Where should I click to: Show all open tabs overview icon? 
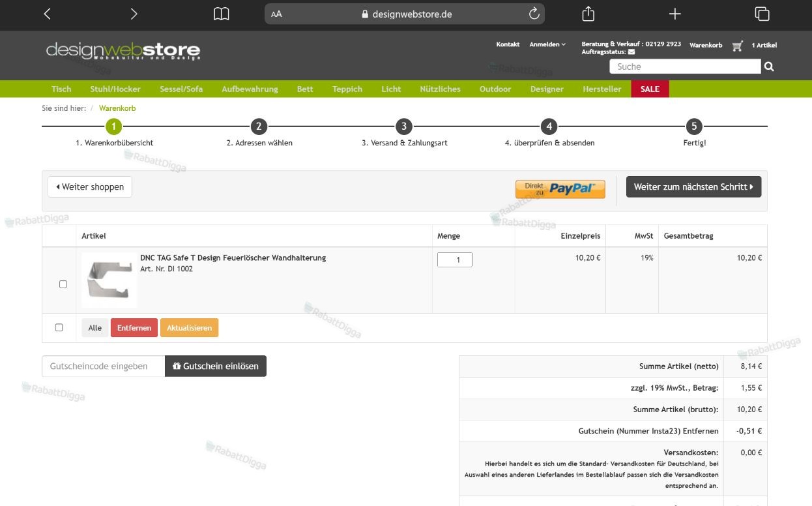762,14
